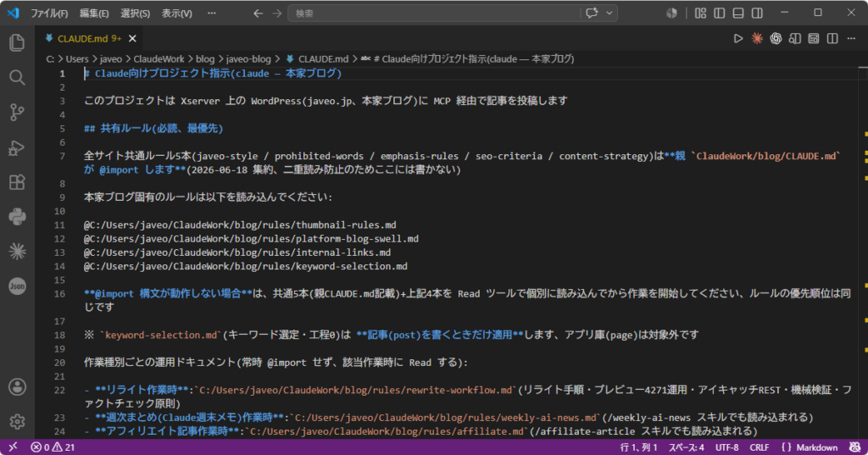Open the Python view in the activity bar
The height and width of the screenshot is (455, 868).
17,216
